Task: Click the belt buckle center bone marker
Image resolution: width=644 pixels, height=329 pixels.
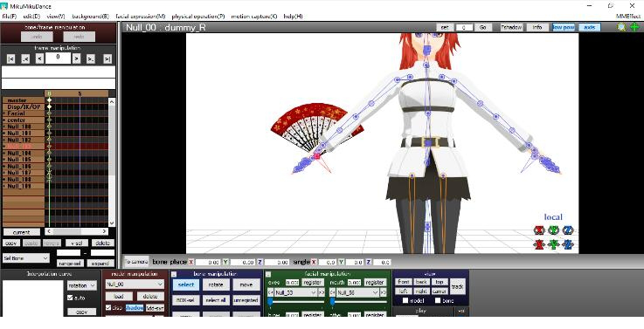Action: (x=428, y=142)
